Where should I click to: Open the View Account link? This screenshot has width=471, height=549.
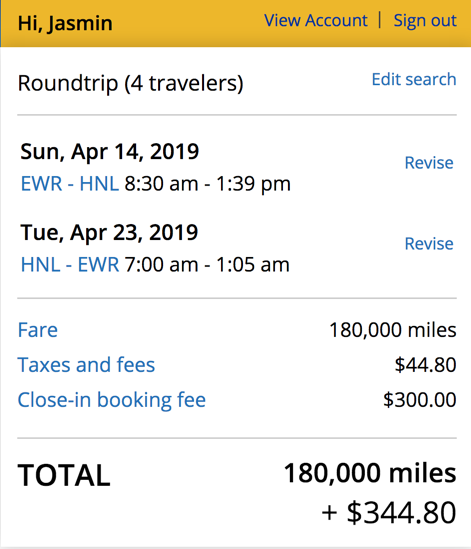(x=316, y=20)
